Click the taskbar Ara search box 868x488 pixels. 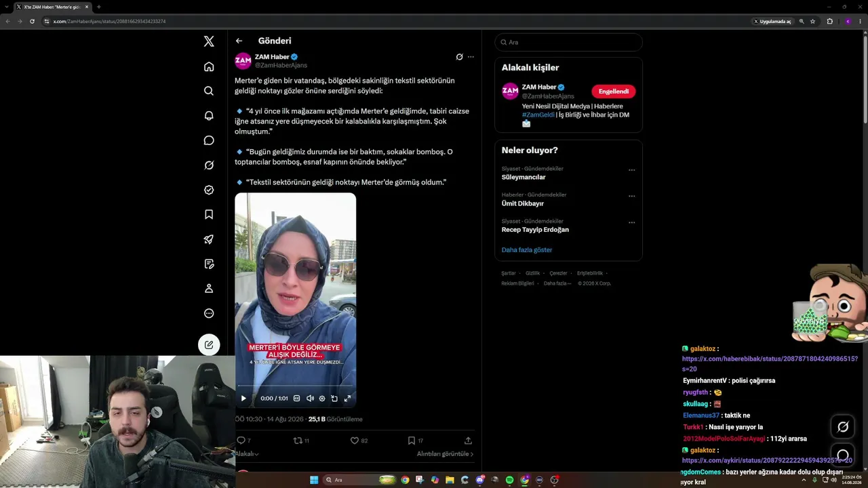[x=359, y=480]
